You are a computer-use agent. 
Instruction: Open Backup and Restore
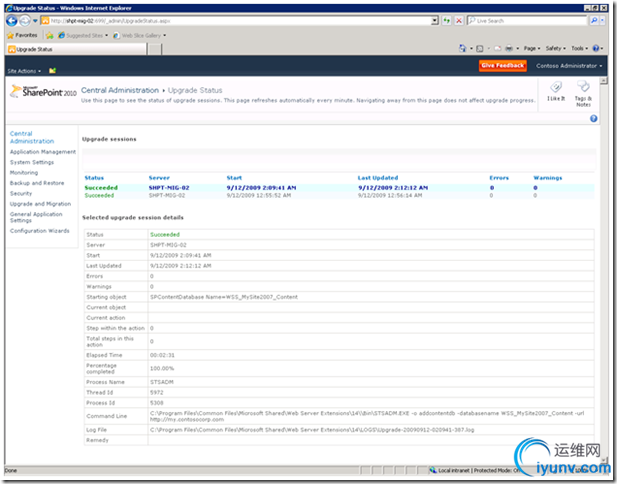37,183
